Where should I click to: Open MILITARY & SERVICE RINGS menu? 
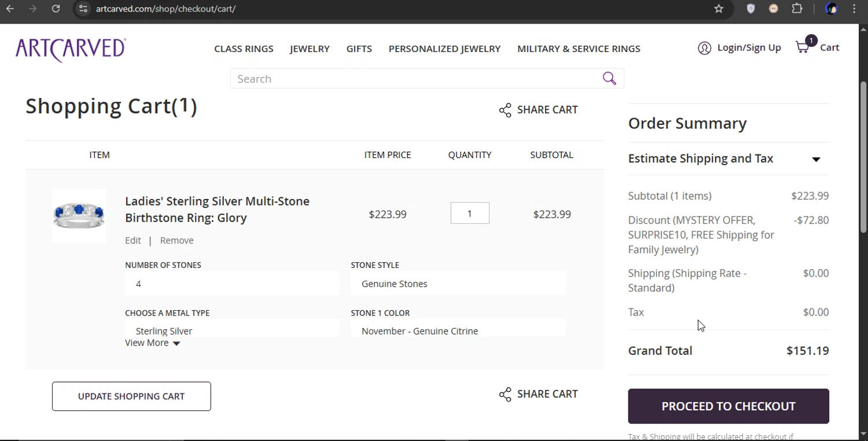(x=579, y=49)
